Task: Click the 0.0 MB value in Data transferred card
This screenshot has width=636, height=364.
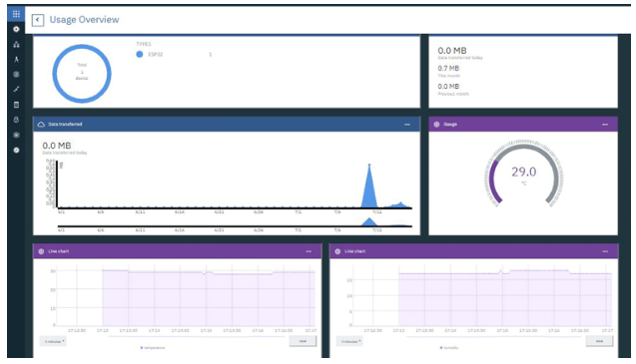Action: (x=57, y=146)
